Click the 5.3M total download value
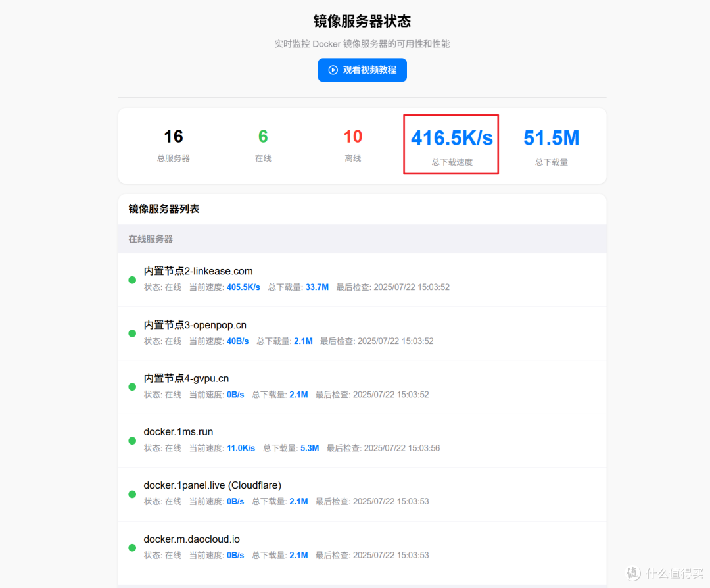 coord(310,448)
